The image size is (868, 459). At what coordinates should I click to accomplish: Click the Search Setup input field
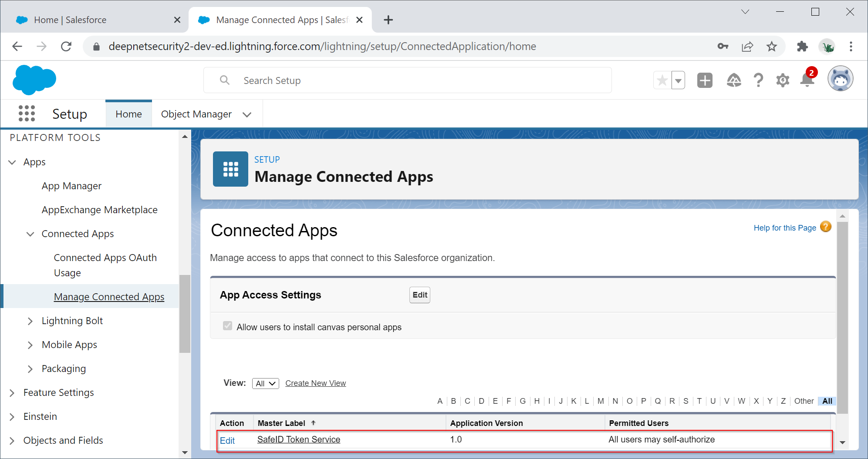pos(407,80)
